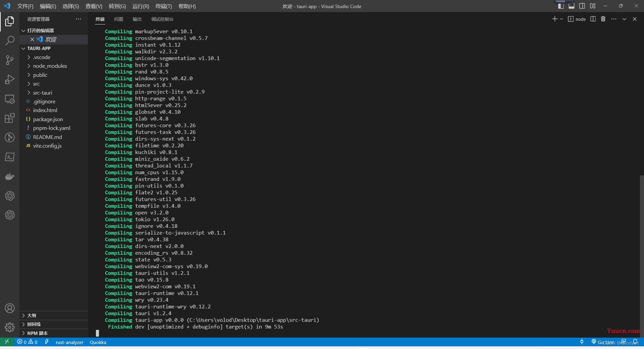Expand the NPM 脚本 section

point(54,333)
